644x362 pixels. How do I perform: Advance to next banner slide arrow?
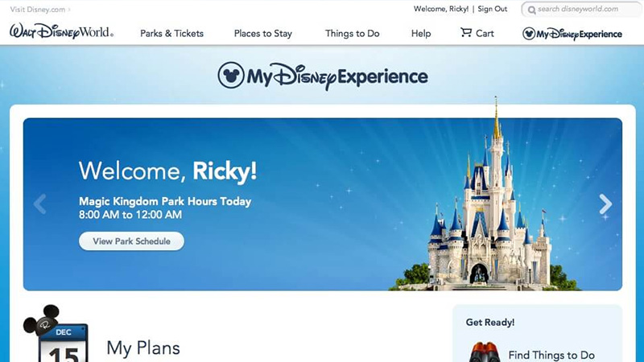coord(605,204)
